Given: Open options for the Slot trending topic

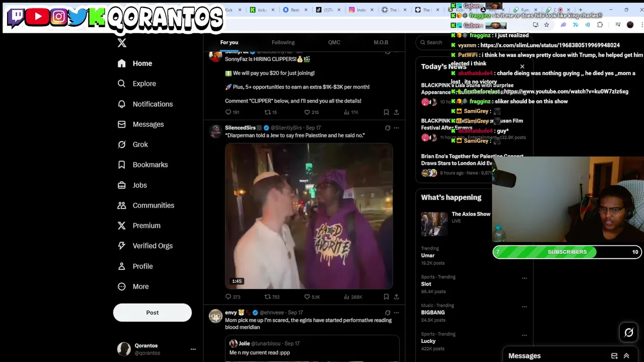Looking at the screenshot, I should (x=524, y=278).
